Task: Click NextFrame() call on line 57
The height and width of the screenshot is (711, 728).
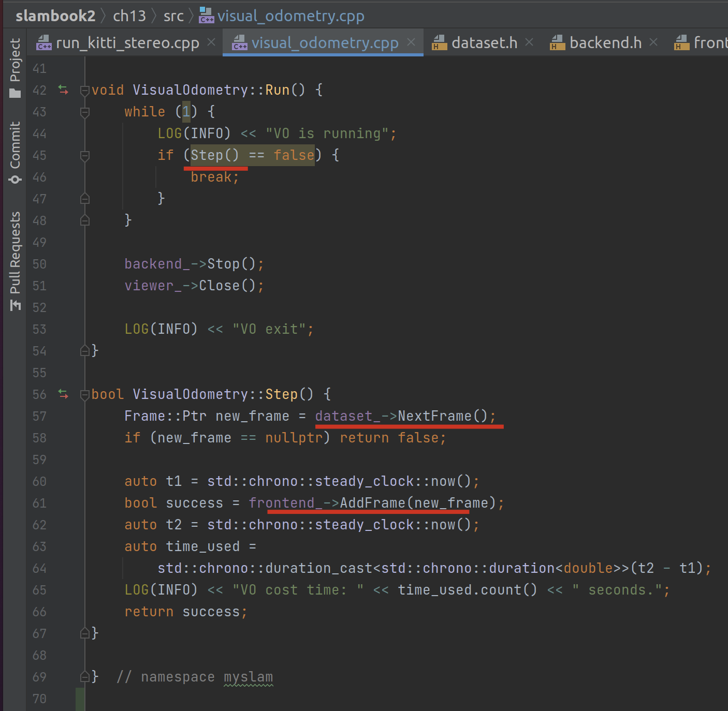Action: click(443, 416)
